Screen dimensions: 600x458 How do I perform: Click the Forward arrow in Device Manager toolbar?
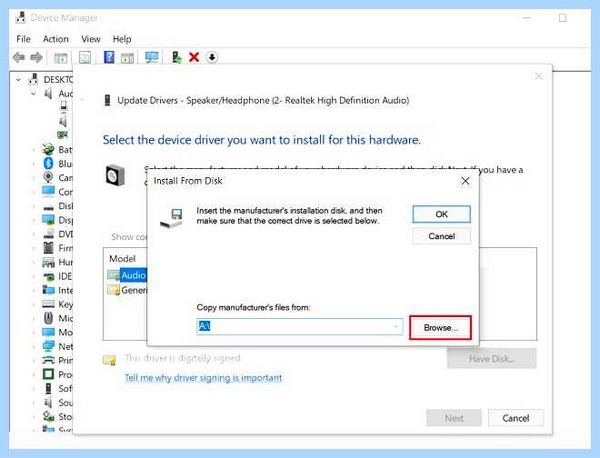[x=36, y=57]
